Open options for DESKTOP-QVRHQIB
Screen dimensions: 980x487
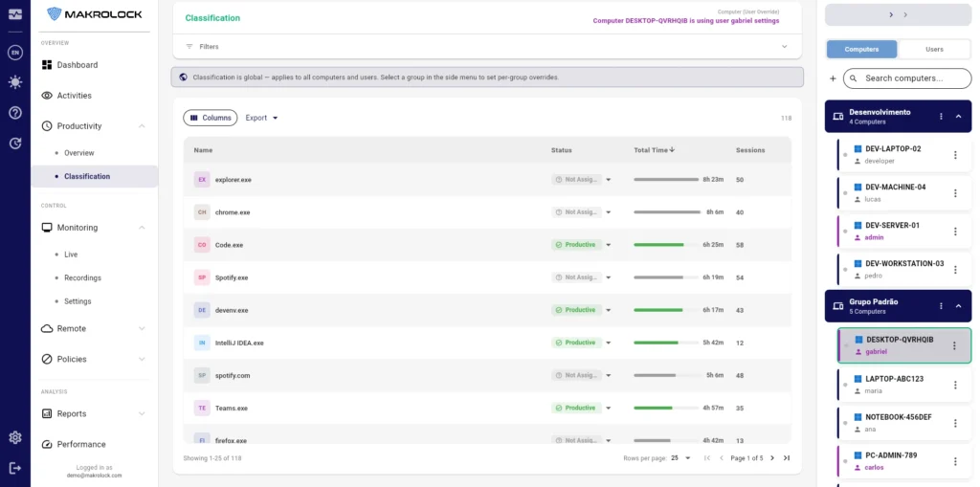[x=954, y=345]
